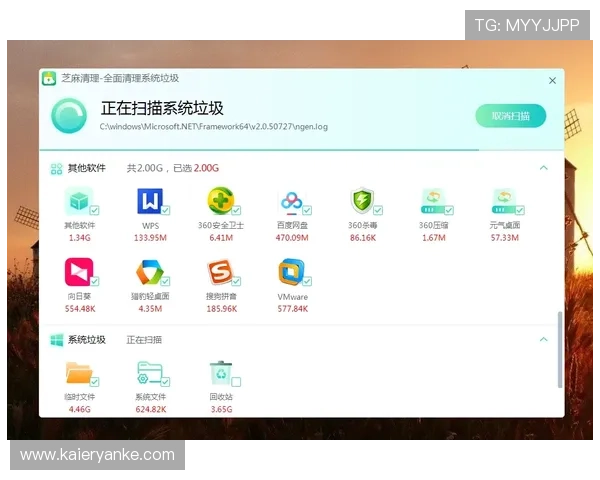Click the 470.09M size under 百度网盘

[292, 238]
